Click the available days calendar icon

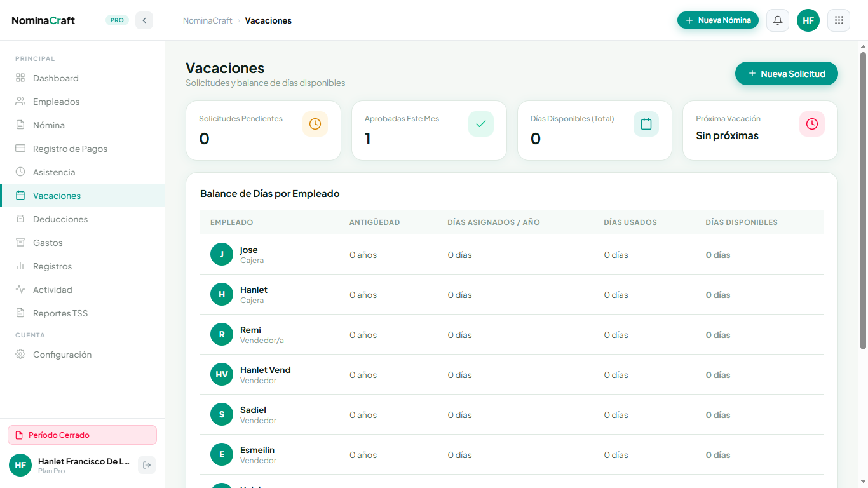point(646,124)
